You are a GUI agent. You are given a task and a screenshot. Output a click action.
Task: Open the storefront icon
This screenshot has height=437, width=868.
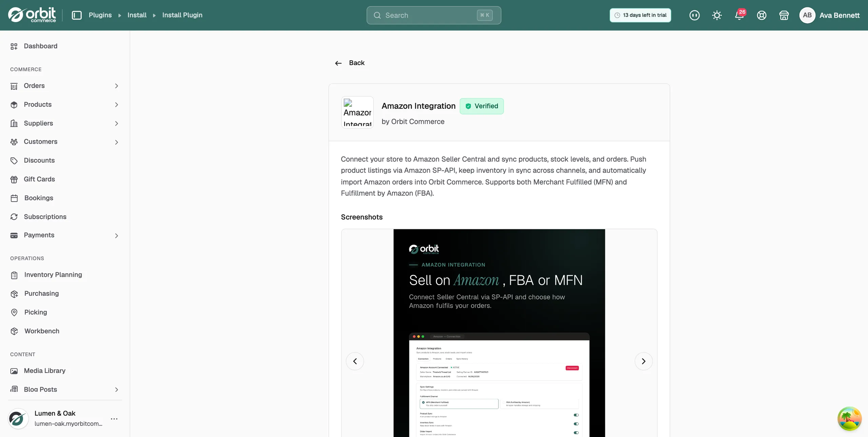coord(784,15)
